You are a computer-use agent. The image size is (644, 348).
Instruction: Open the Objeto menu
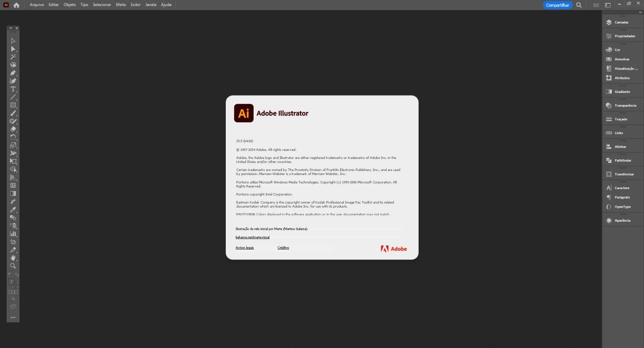coord(70,5)
